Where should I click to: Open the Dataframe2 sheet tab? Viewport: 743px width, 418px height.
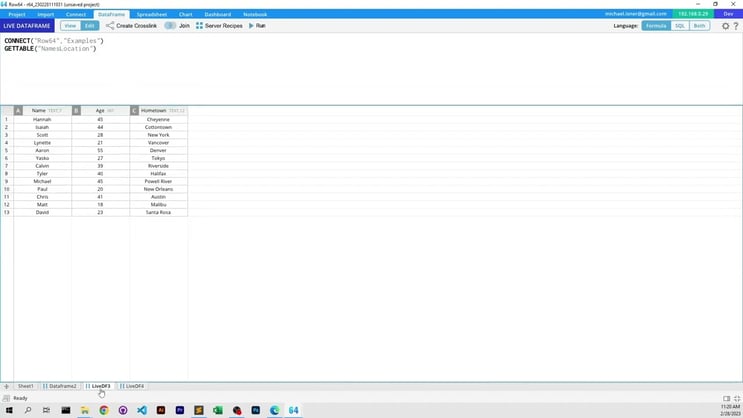tap(61, 386)
